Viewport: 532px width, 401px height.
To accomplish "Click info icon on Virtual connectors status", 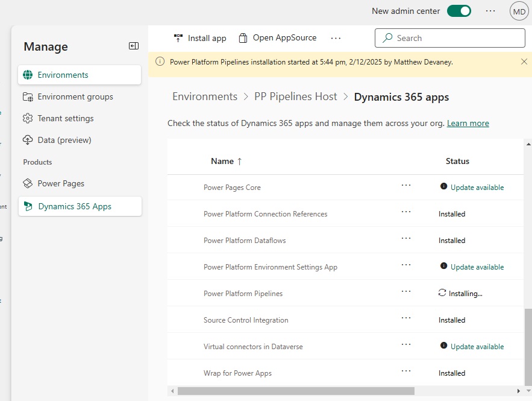I will [x=443, y=345].
